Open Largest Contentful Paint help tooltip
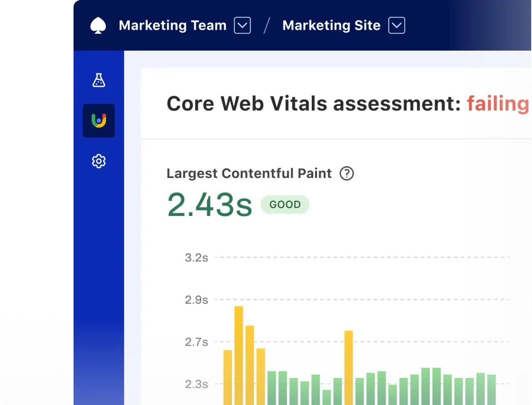This screenshot has width=532, height=405. 346,173
